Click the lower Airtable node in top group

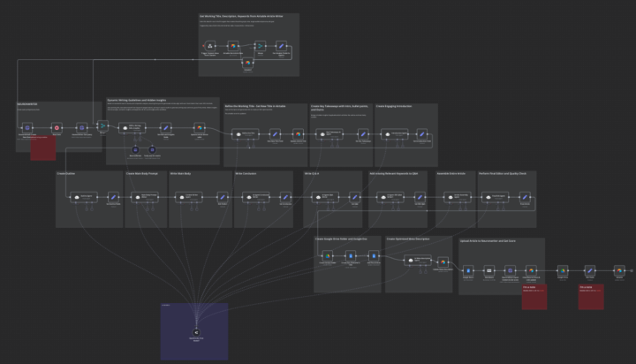tap(248, 63)
